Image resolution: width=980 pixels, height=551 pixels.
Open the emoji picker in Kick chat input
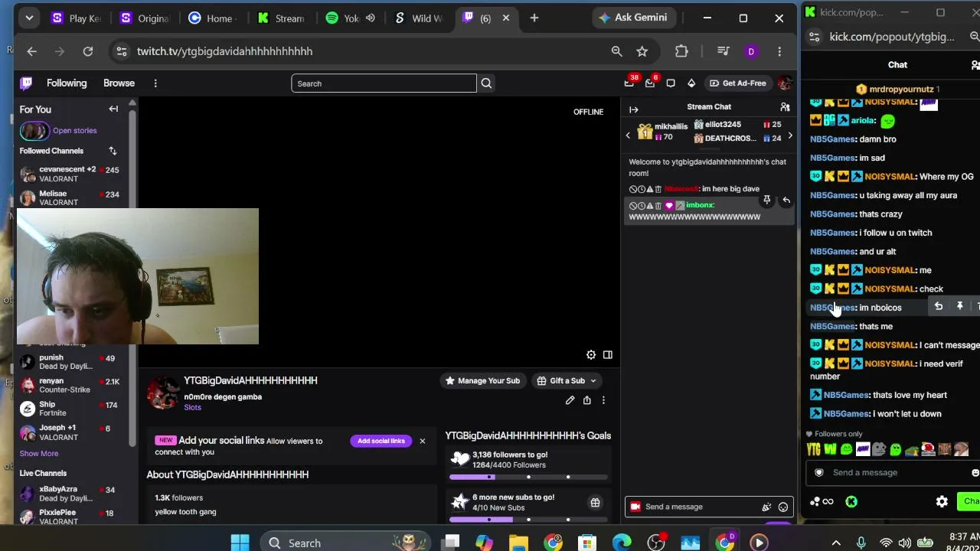click(x=975, y=473)
